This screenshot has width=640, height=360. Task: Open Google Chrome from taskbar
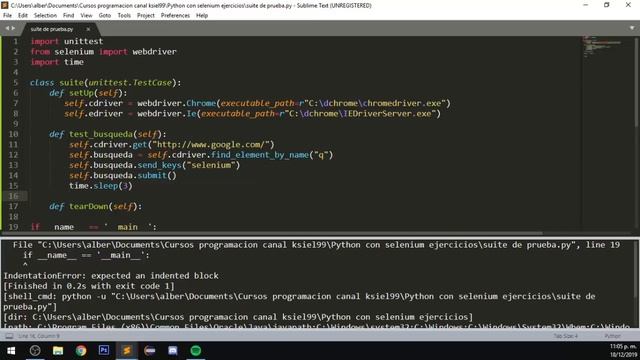coord(81,351)
